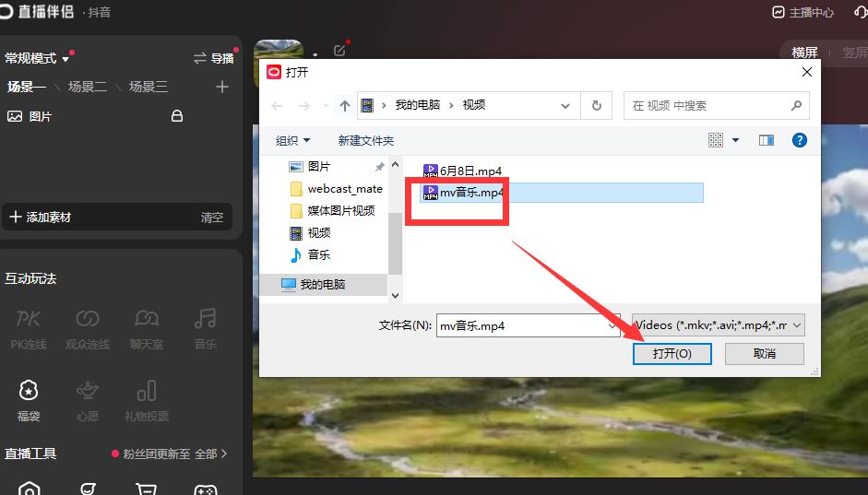Click the customer service headset icon
The height and width of the screenshot is (495, 868).
(861, 12)
